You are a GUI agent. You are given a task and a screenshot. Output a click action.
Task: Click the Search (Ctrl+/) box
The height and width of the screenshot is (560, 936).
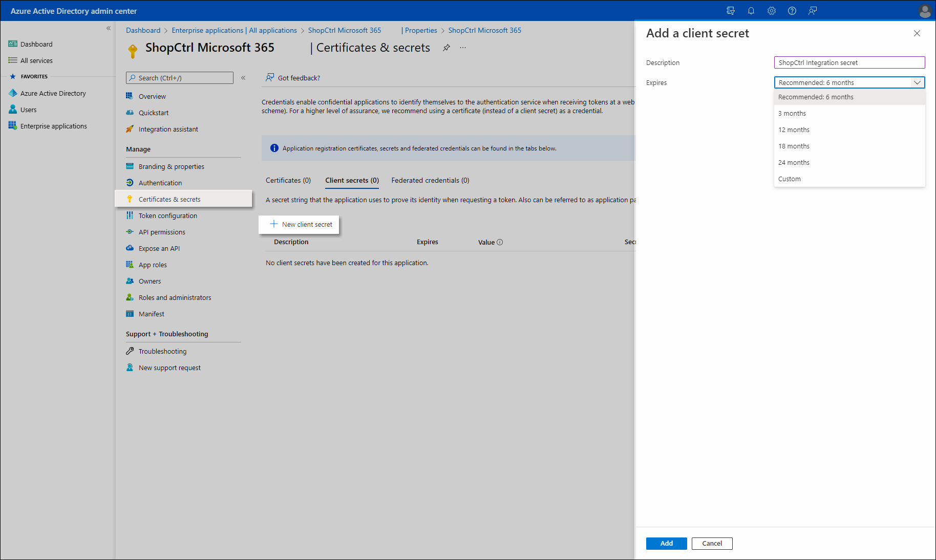click(180, 78)
